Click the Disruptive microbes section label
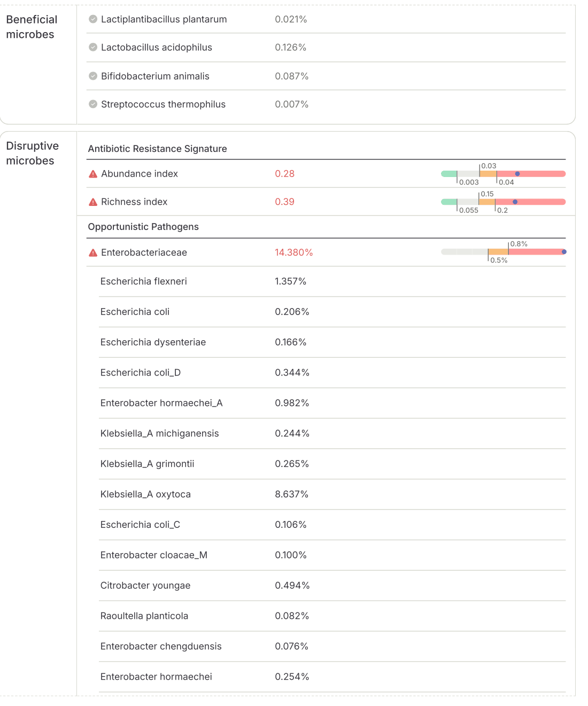This screenshot has height=706, width=588. 32,153
